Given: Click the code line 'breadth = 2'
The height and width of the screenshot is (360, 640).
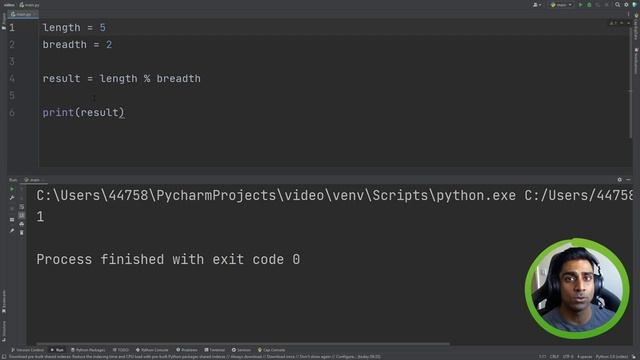Looking at the screenshot, I should click(x=77, y=44).
